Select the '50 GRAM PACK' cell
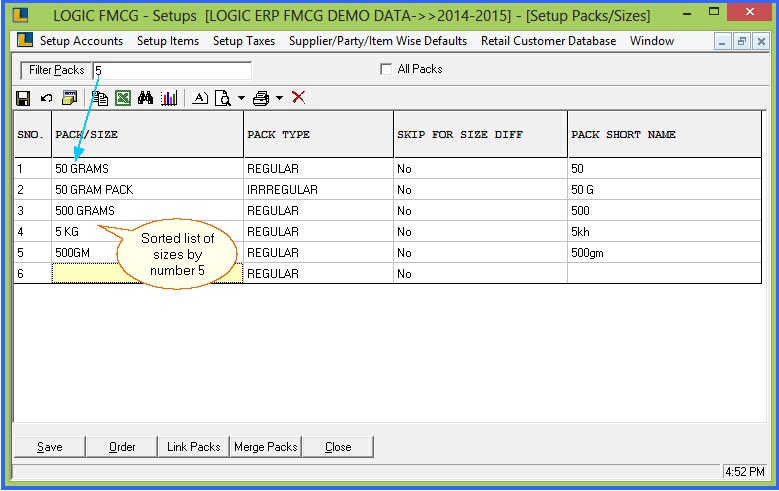 coord(148,189)
